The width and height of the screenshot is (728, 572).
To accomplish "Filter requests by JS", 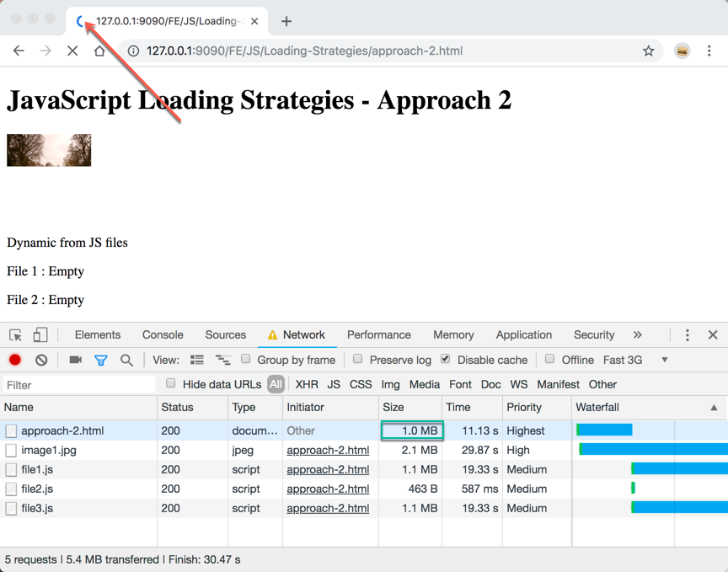I will [334, 384].
